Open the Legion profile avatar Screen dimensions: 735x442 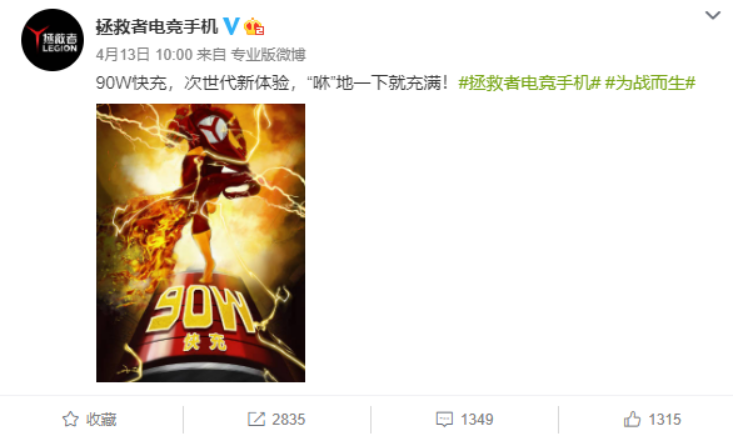coord(52,40)
